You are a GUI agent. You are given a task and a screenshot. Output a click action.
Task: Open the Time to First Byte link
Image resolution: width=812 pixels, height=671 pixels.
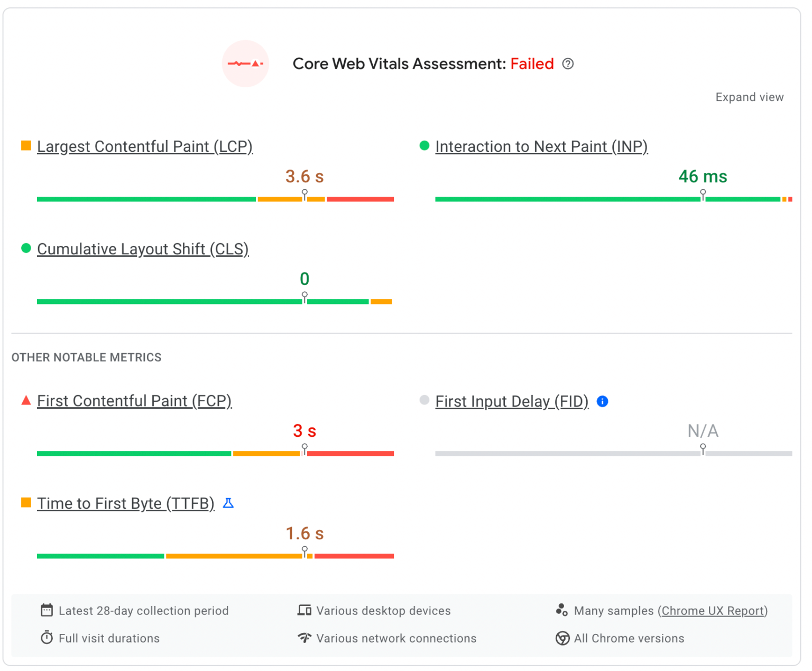point(126,503)
